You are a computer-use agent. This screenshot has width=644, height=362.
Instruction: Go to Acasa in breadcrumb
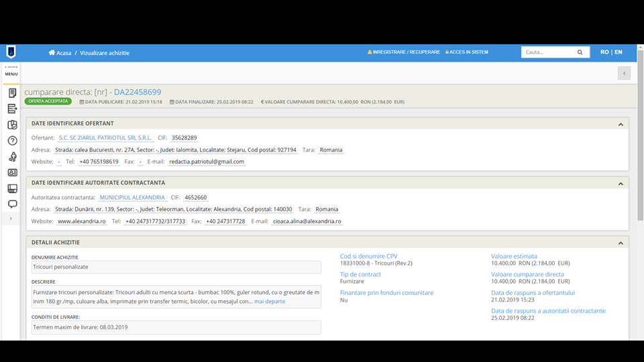point(60,52)
